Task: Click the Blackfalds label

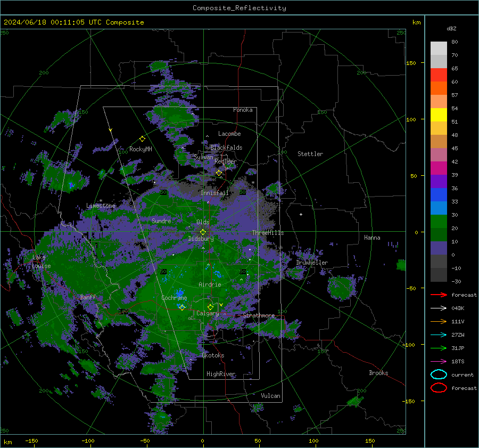Action: (x=226, y=148)
